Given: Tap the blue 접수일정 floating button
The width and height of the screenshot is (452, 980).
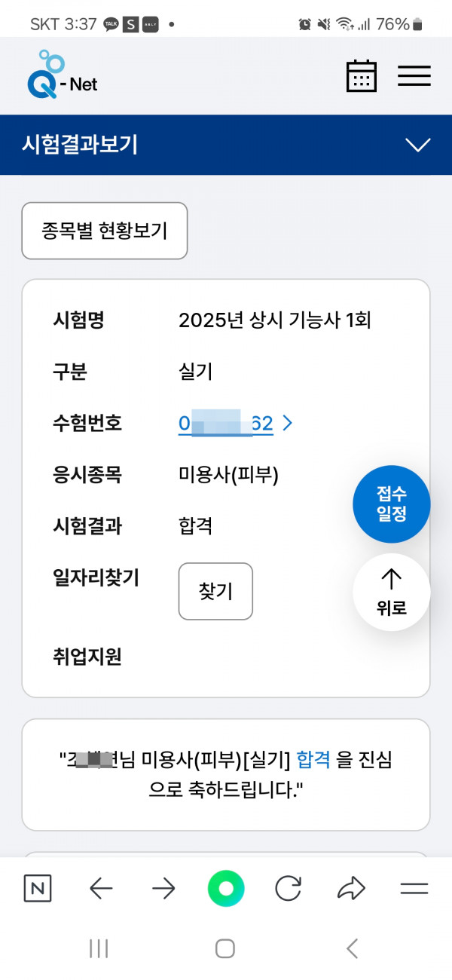Looking at the screenshot, I should click(391, 504).
